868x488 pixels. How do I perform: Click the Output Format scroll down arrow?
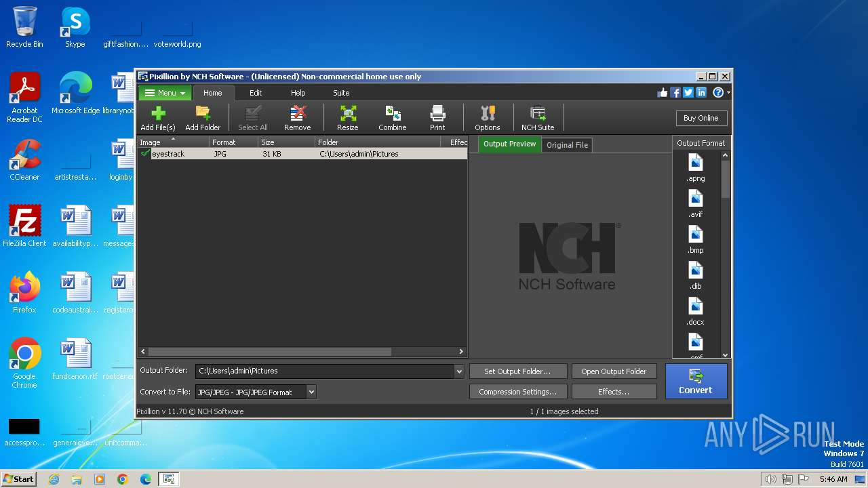726,354
